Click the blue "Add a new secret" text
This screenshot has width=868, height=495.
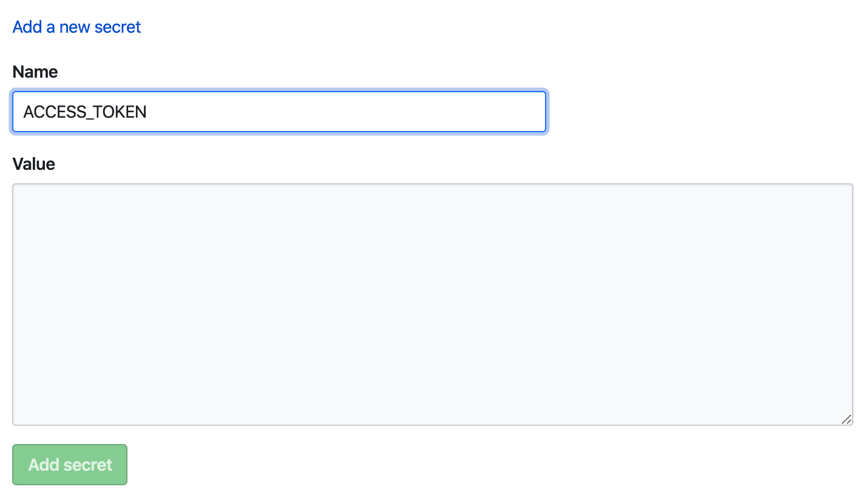click(x=76, y=27)
